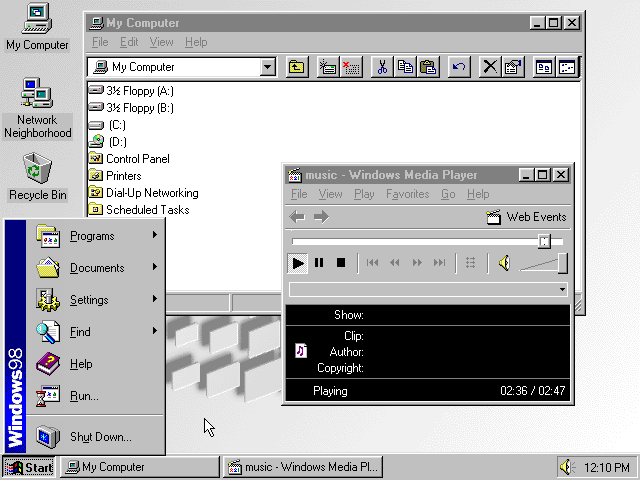Click the Web Events link
This screenshot has height=480, width=640.
click(526, 217)
